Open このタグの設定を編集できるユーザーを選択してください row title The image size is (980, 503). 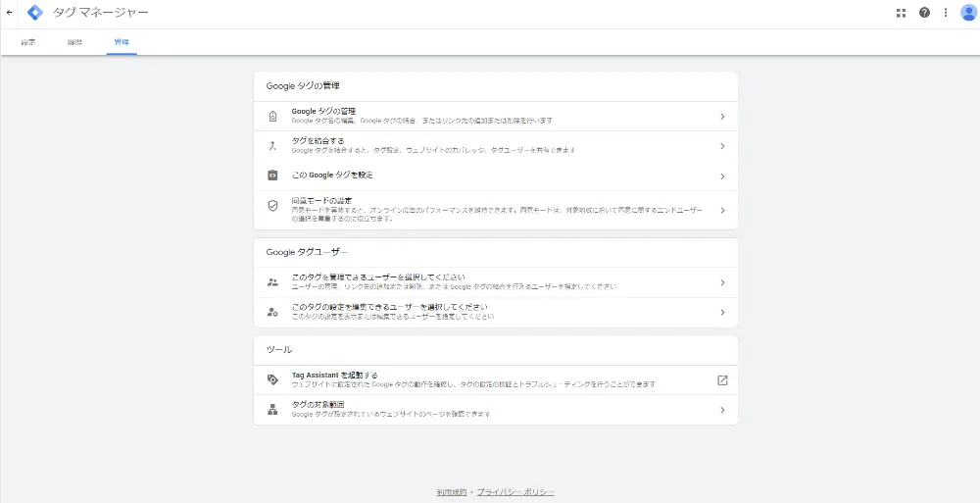coord(389,307)
